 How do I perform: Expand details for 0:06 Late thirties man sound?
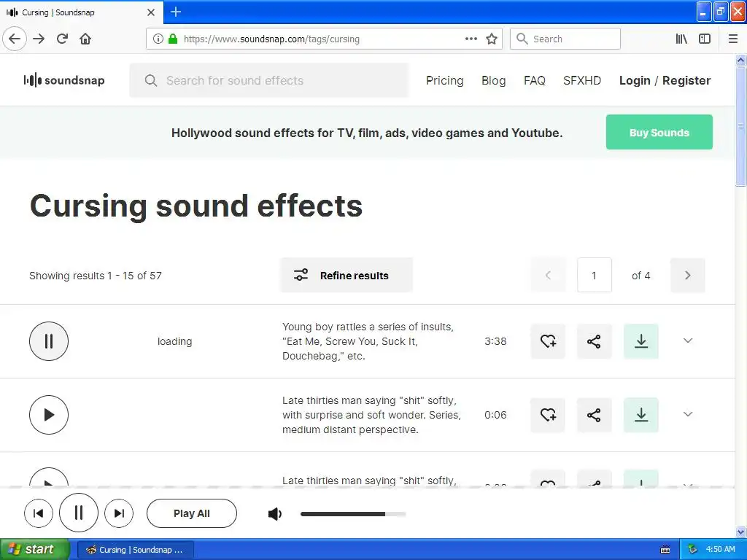click(x=687, y=414)
